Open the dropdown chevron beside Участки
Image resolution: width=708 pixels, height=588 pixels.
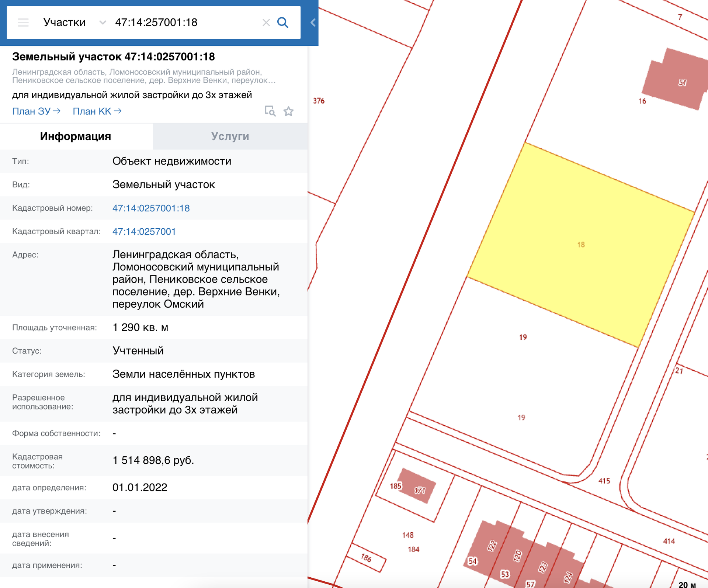coord(103,23)
